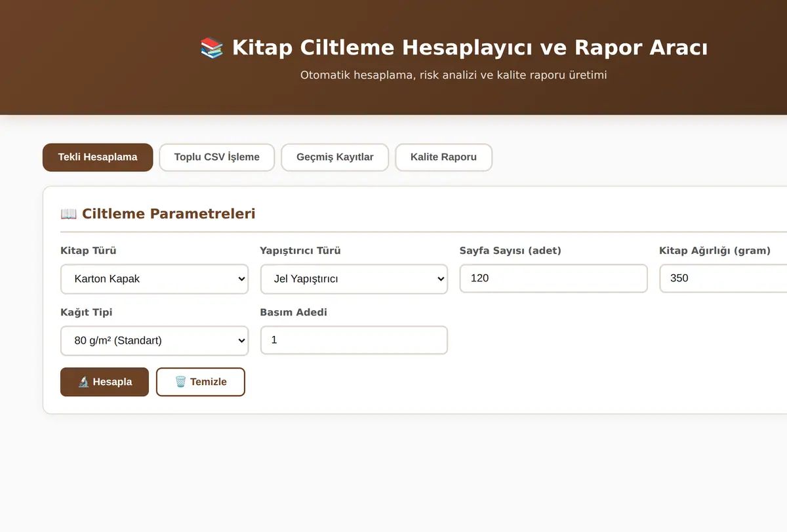Expand the Kitap Türü dropdown

coord(154,279)
